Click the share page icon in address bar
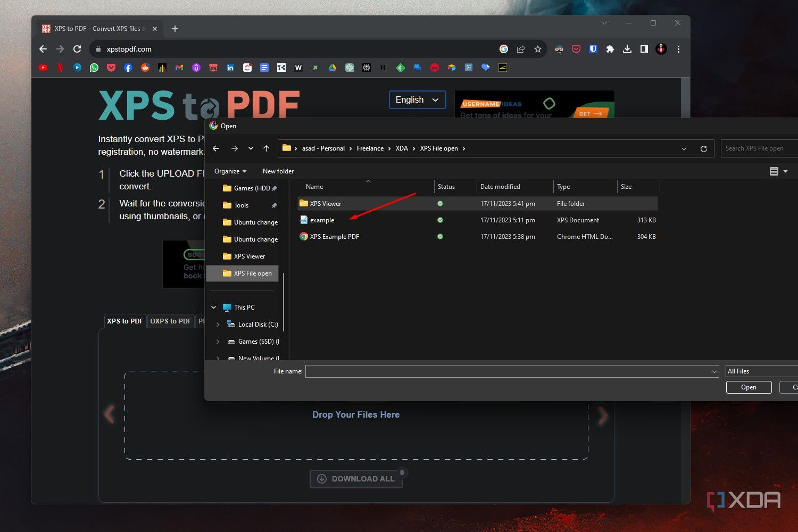Image resolution: width=798 pixels, height=532 pixels. [x=521, y=49]
